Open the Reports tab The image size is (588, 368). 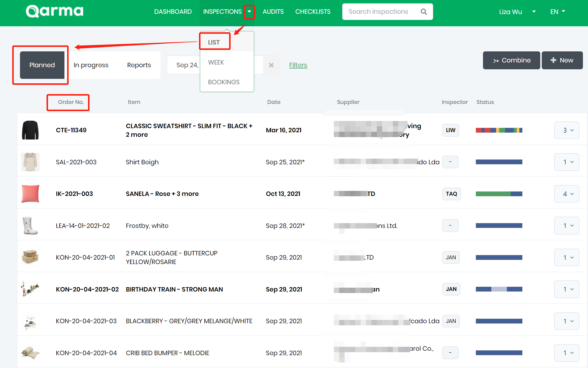[139, 65]
